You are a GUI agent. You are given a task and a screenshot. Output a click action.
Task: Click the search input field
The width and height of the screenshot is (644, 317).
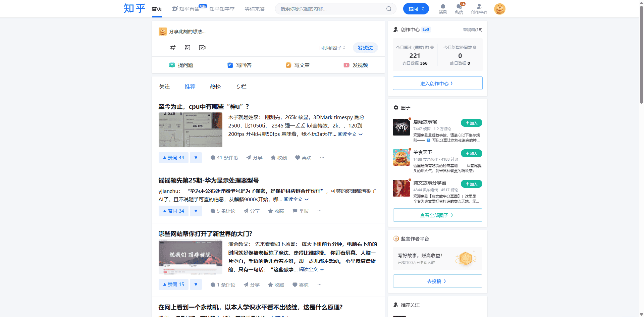click(x=330, y=9)
